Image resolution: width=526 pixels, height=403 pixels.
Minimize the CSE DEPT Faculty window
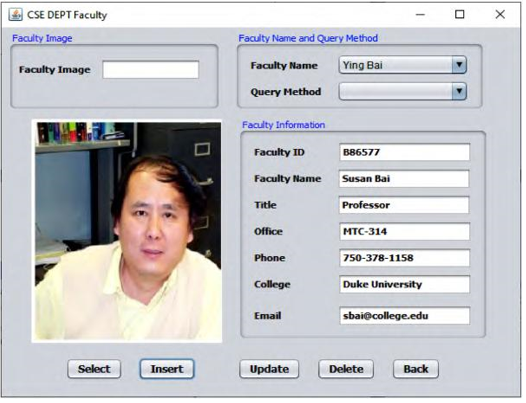[420, 14]
